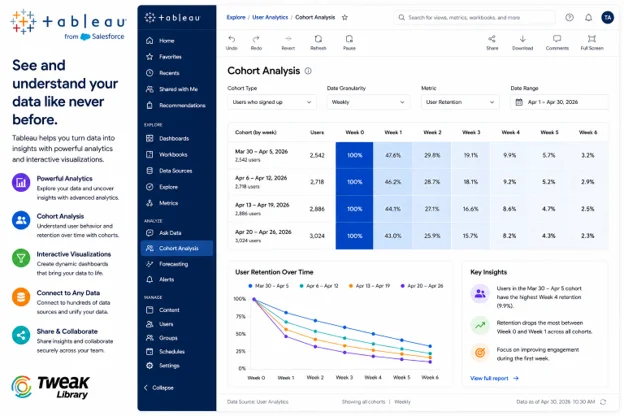Click the Users column header
This screenshot has width=624, height=416.
(317, 132)
